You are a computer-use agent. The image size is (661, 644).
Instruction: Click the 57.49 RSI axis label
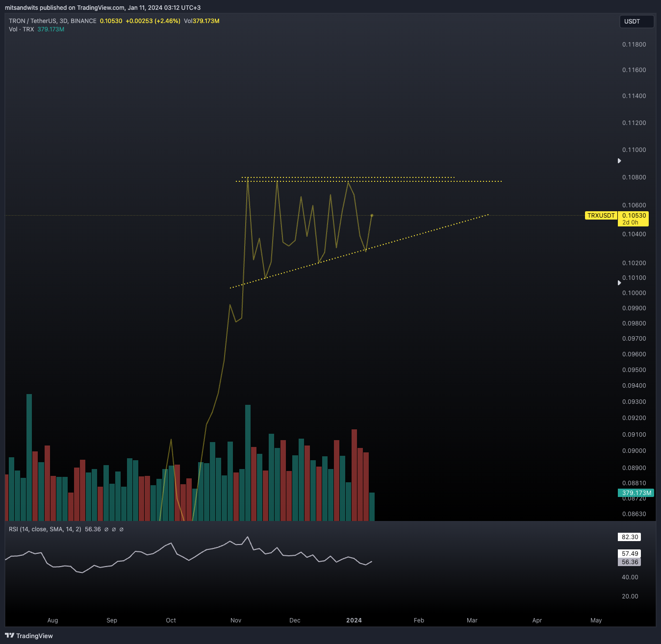point(630,554)
